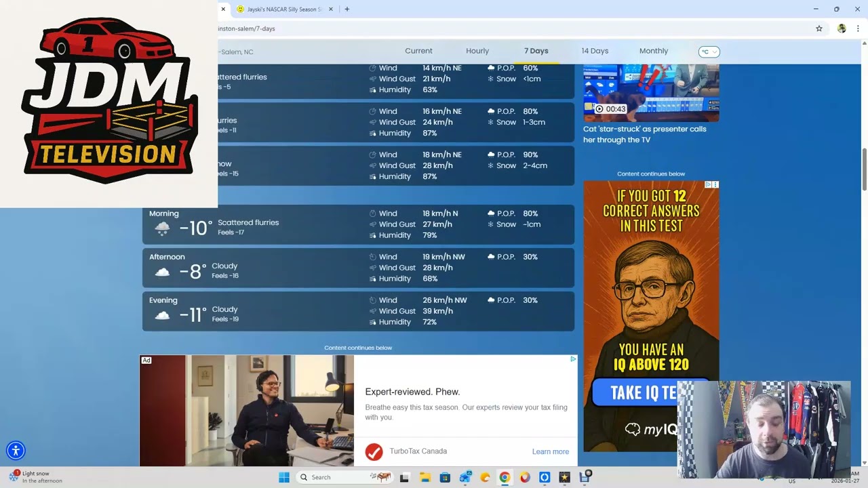Open the Outlook mail taskbar icon
This screenshot has height=488, width=868.
click(465, 477)
